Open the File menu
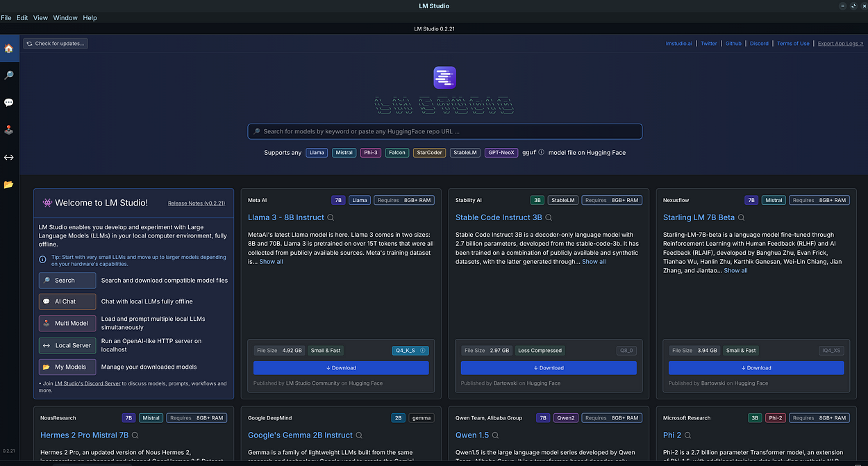Viewport: 868px width, 466px height. [x=6, y=17]
